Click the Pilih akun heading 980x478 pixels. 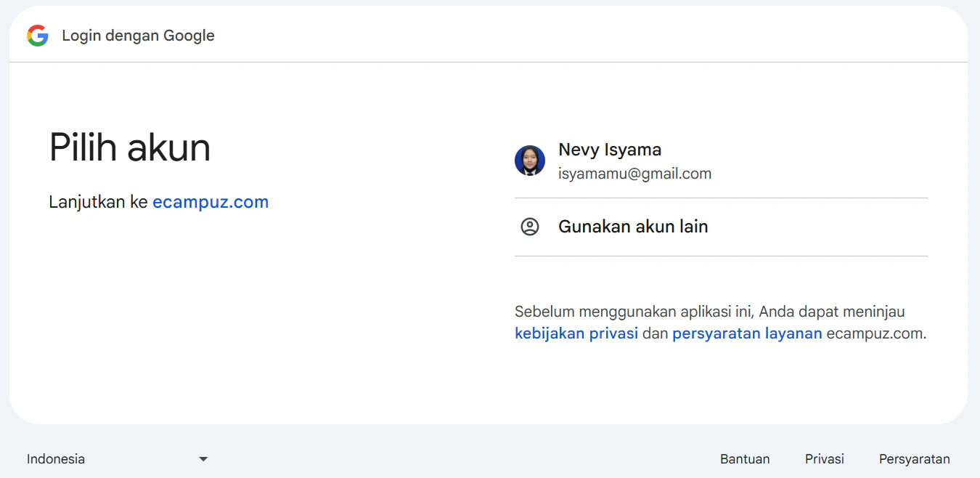point(129,147)
